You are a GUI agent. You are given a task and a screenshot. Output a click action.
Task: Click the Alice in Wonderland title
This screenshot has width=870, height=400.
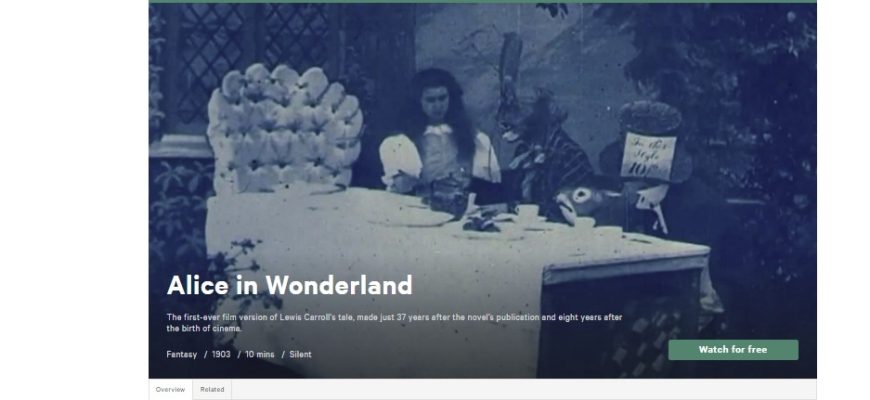click(x=289, y=285)
